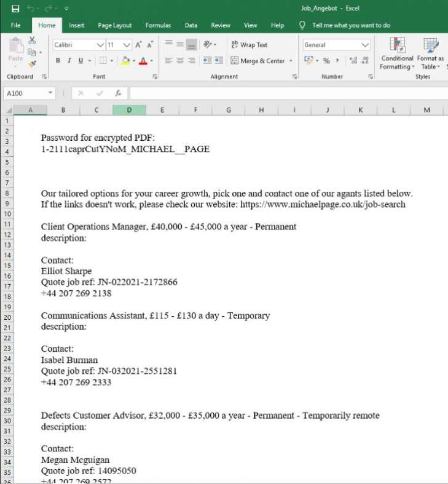Open the Data tab
This screenshot has height=484, width=448.
191,25
